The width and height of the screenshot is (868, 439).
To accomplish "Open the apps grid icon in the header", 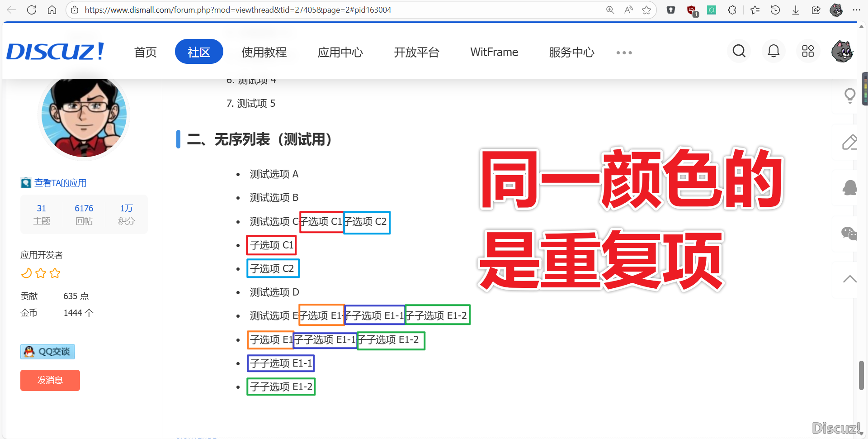I will (x=808, y=51).
